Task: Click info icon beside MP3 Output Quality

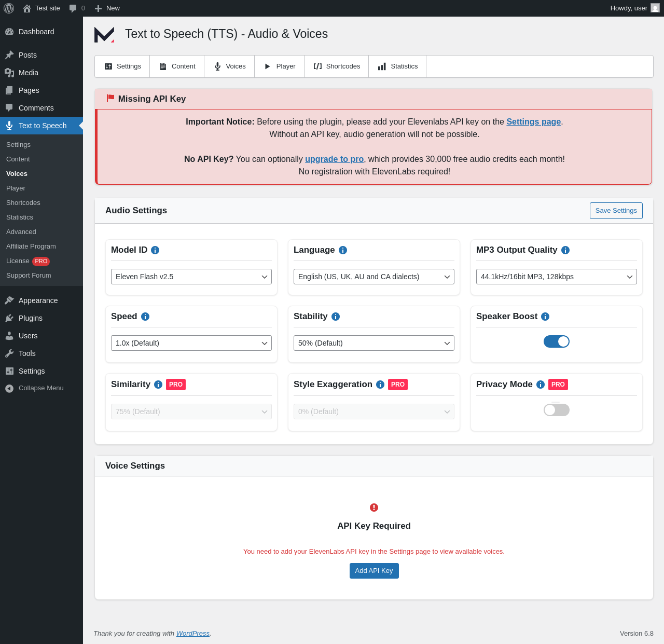Action: [x=565, y=250]
